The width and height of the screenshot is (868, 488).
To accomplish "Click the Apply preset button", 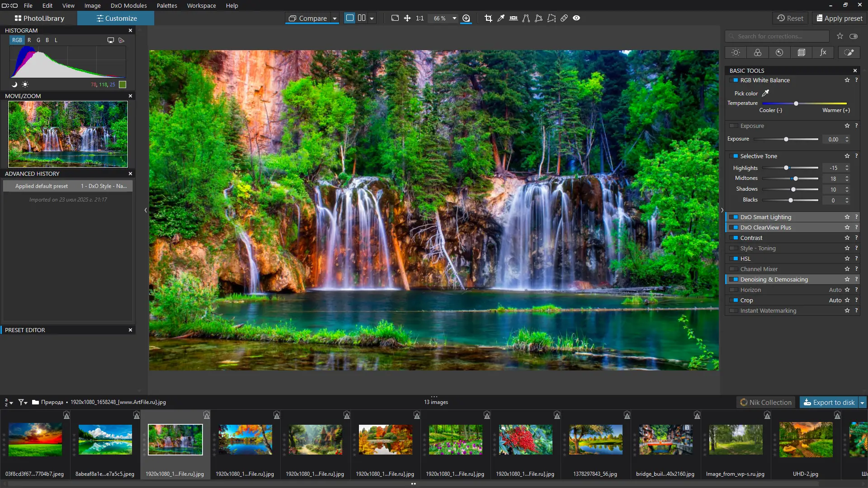I will pyautogui.click(x=840, y=19).
